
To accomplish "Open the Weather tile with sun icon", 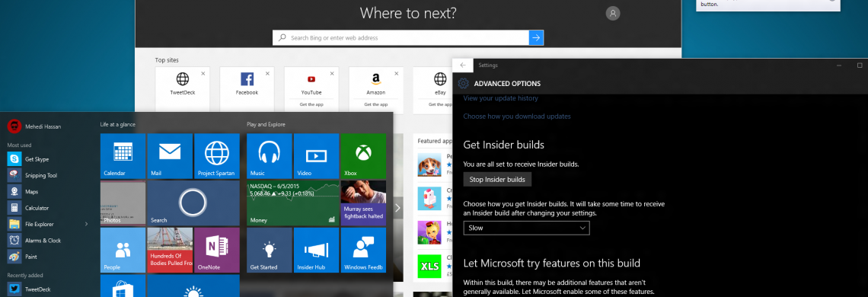I will (x=193, y=286).
